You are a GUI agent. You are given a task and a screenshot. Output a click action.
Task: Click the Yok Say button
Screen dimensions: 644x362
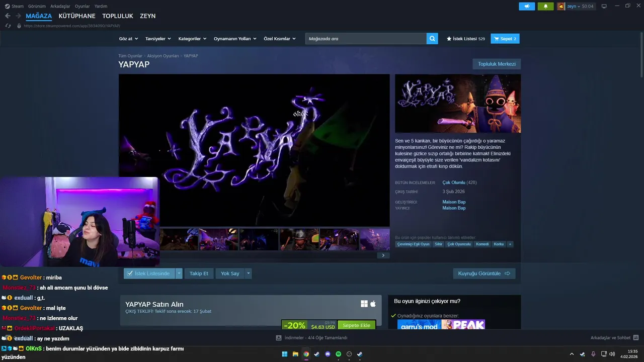click(230, 274)
